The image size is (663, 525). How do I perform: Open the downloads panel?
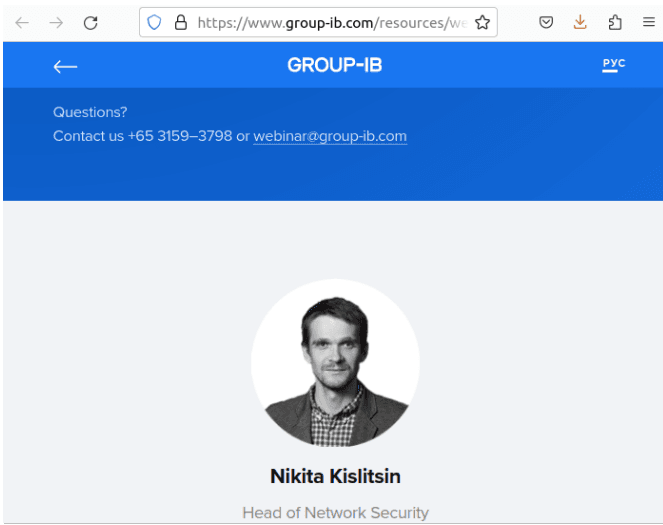click(580, 22)
